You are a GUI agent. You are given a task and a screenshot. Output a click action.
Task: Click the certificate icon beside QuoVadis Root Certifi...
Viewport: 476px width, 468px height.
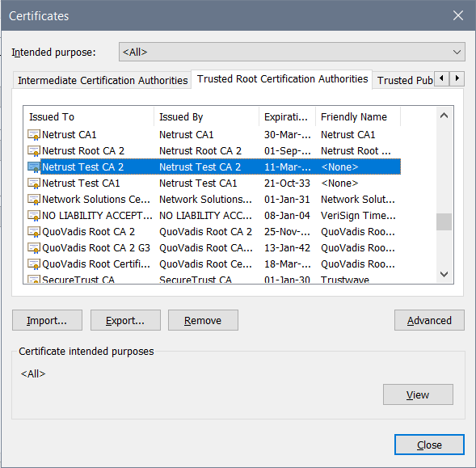(x=34, y=264)
